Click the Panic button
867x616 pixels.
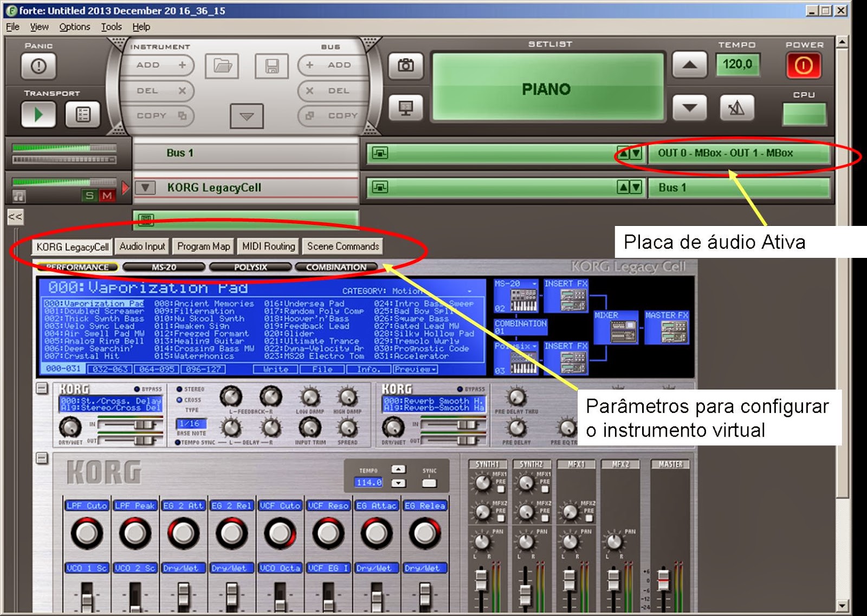tap(38, 66)
